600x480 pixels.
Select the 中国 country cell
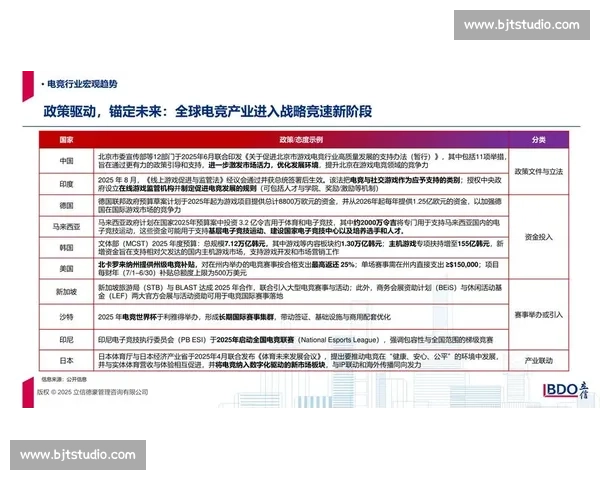[x=66, y=161]
